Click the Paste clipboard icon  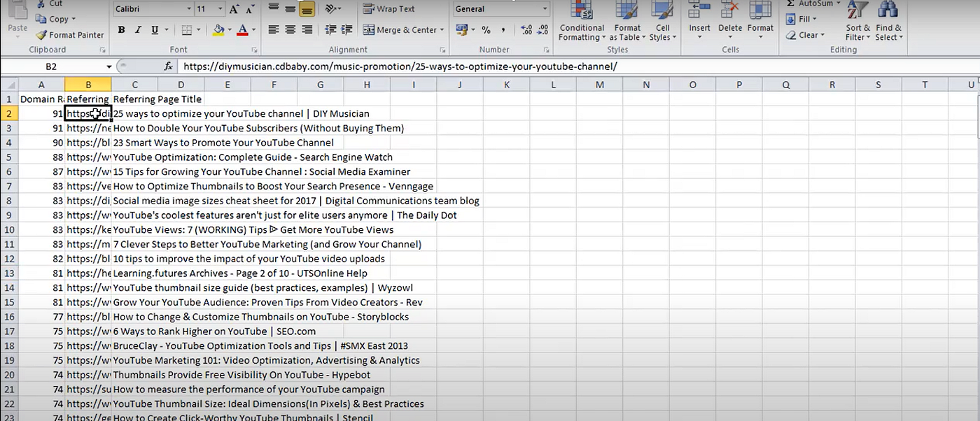pos(17,10)
